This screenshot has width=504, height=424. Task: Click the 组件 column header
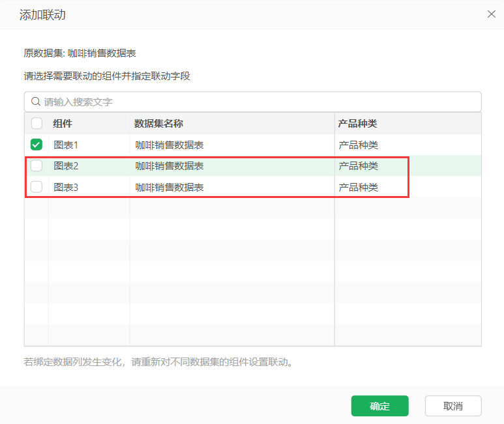click(63, 123)
